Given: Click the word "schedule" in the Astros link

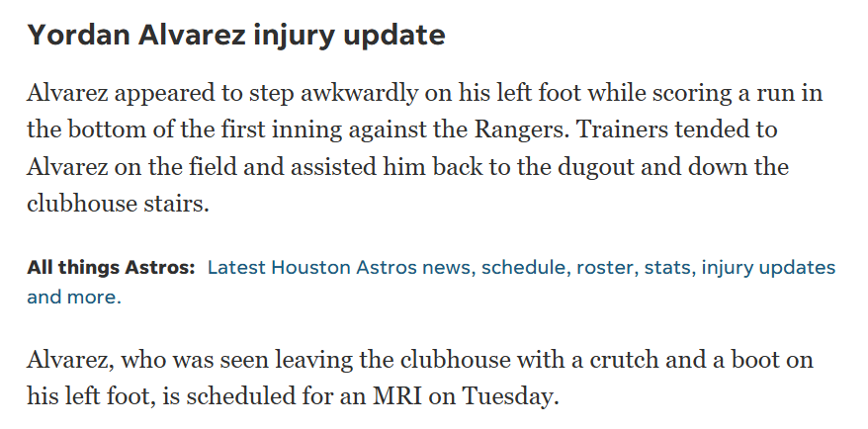Looking at the screenshot, I should [524, 268].
